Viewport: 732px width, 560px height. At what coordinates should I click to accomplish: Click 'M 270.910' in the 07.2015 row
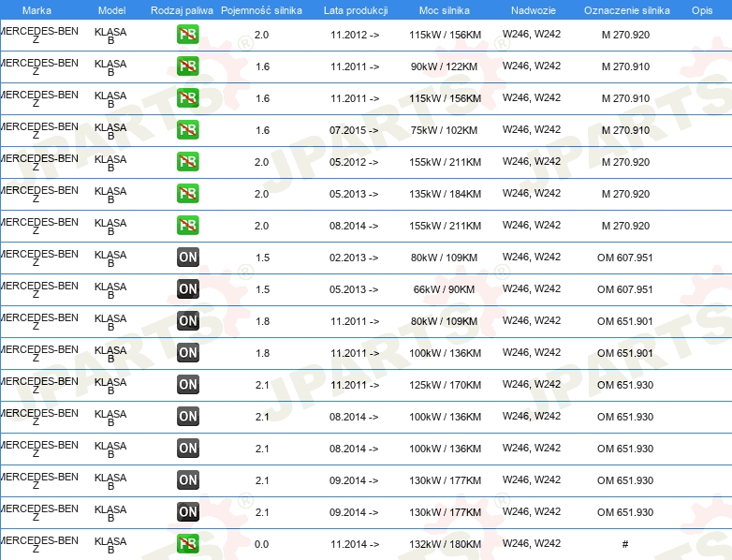(x=625, y=130)
